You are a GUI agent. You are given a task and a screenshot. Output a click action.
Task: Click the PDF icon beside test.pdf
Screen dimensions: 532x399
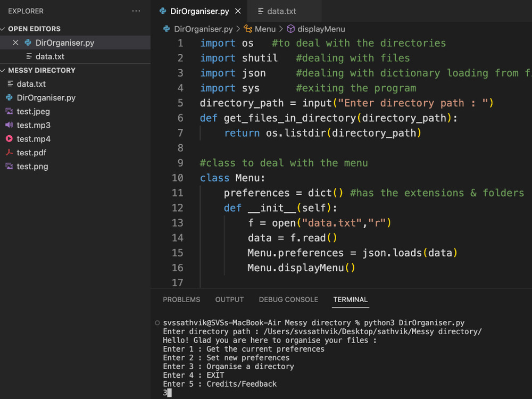[x=10, y=152]
